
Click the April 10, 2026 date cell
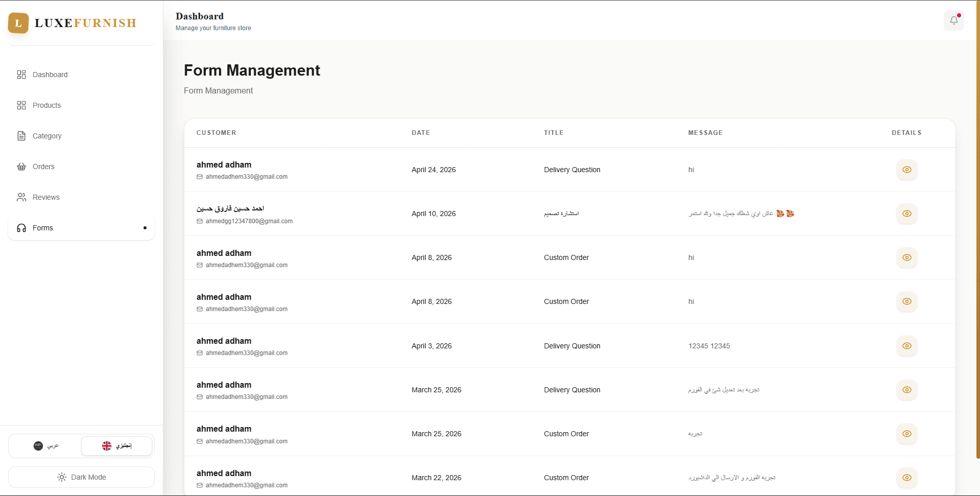pyautogui.click(x=434, y=214)
